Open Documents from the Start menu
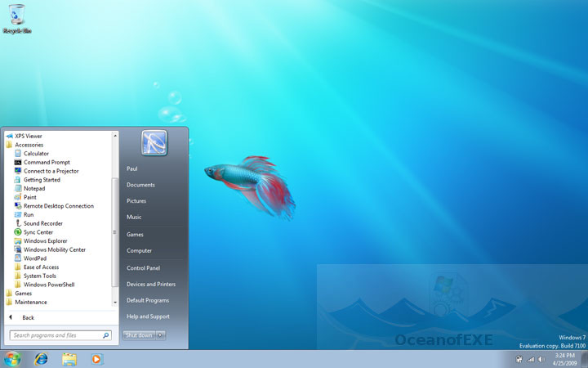 [x=140, y=185]
